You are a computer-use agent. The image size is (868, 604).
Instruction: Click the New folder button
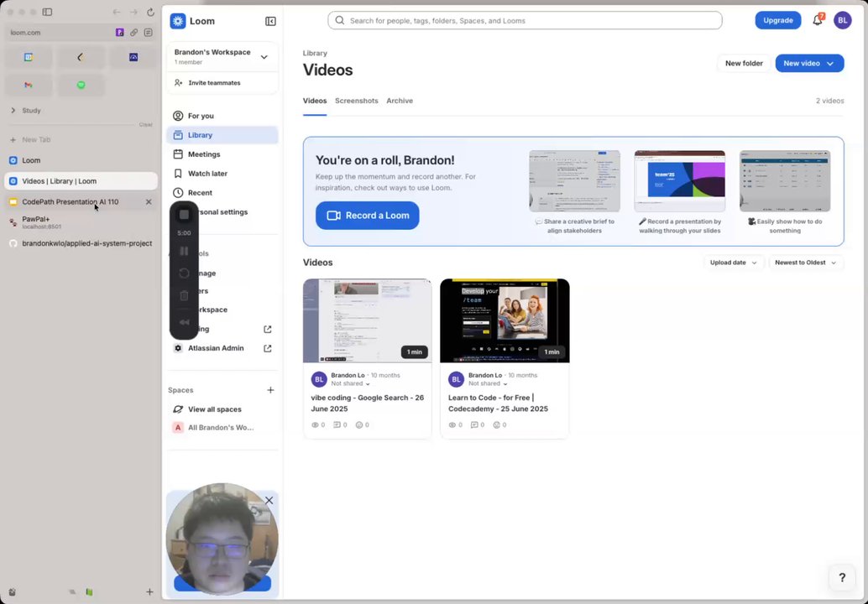point(744,64)
